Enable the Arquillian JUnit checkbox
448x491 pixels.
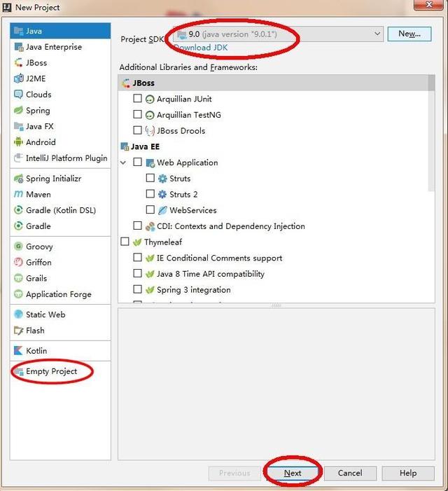[137, 98]
